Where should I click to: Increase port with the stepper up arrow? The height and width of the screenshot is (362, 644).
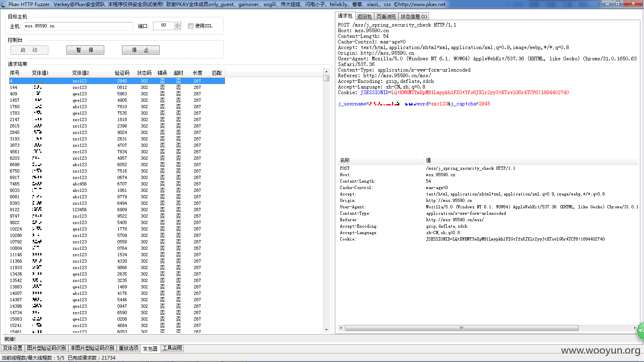coord(178,24)
